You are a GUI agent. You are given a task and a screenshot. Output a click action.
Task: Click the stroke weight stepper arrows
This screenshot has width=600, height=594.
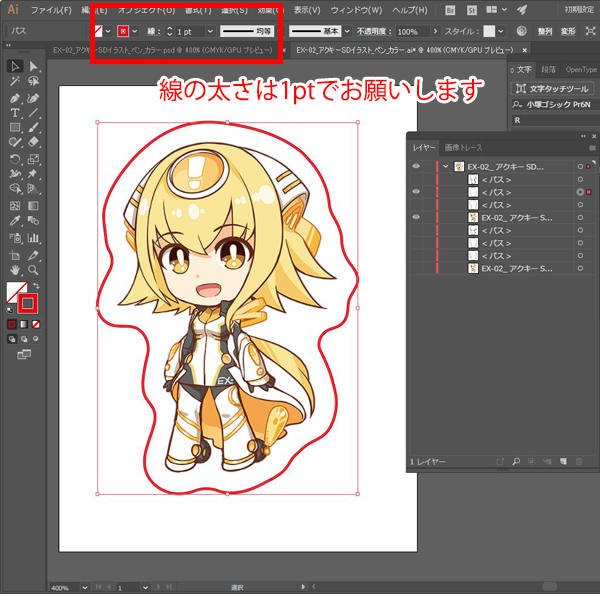point(170,31)
